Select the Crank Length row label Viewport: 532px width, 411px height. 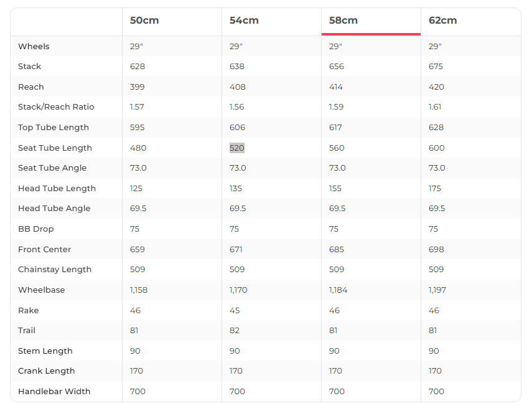click(x=47, y=371)
